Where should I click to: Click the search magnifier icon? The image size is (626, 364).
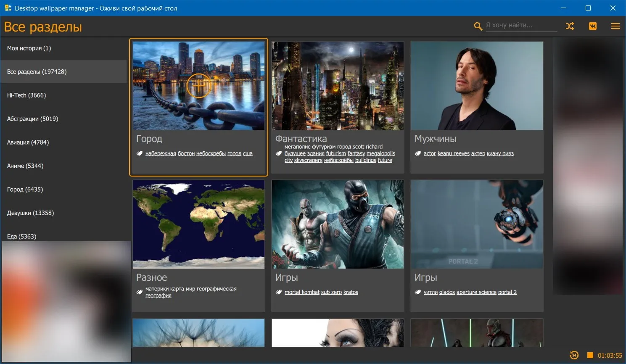[478, 26]
